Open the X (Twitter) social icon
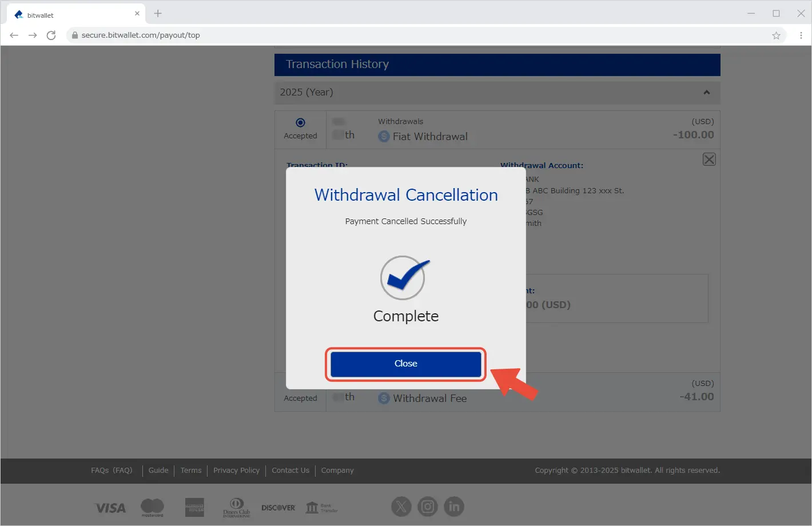The height and width of the screenshot is (526, 812). (x=401, y=507)
